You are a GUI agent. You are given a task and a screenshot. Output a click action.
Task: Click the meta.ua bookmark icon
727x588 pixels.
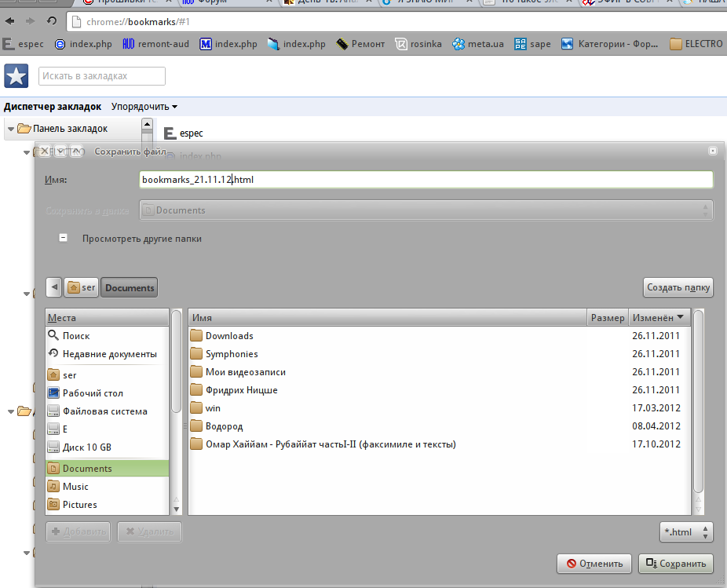(x=458, y=44)
